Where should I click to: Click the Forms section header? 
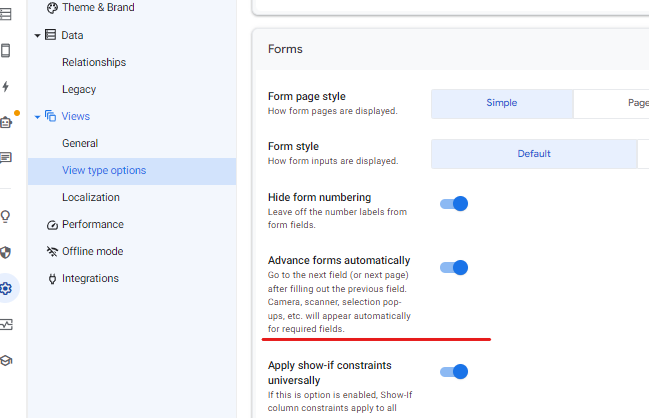point(285,49)
